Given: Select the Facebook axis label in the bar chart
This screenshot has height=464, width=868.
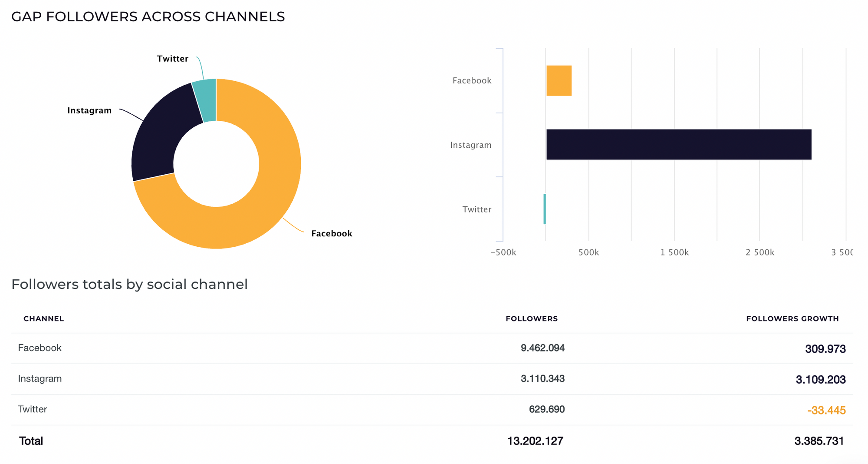Looking at the screenshot, I should [x=472, y=80].
